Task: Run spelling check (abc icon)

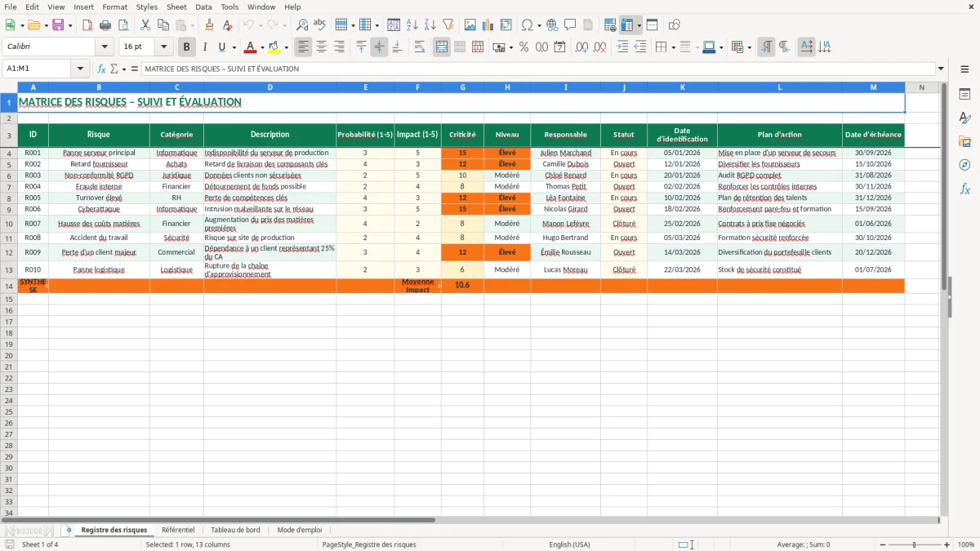Action: [x=320, y=25]
